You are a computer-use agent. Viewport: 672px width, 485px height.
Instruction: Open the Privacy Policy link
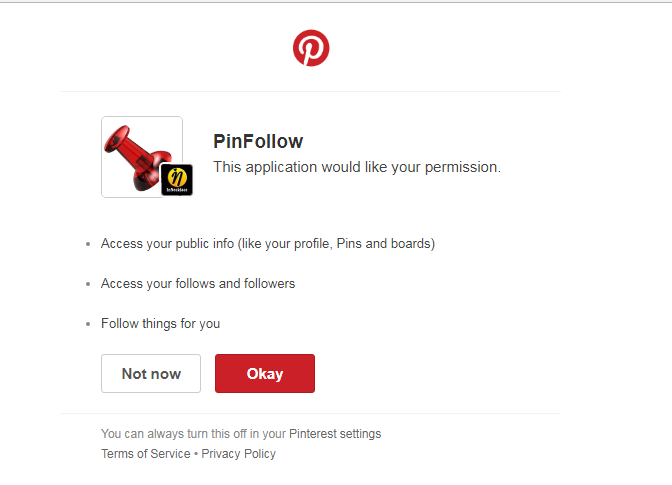241,454
